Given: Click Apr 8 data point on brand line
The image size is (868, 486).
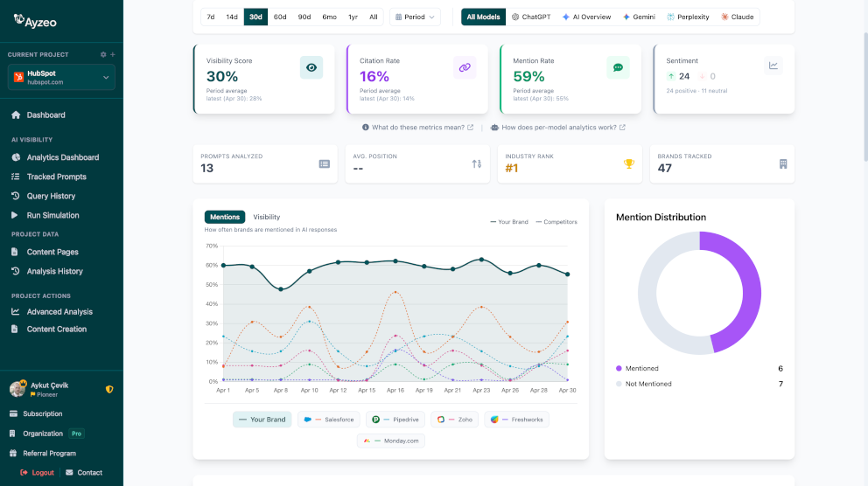Looking at the screenshot, I should 281,289.
